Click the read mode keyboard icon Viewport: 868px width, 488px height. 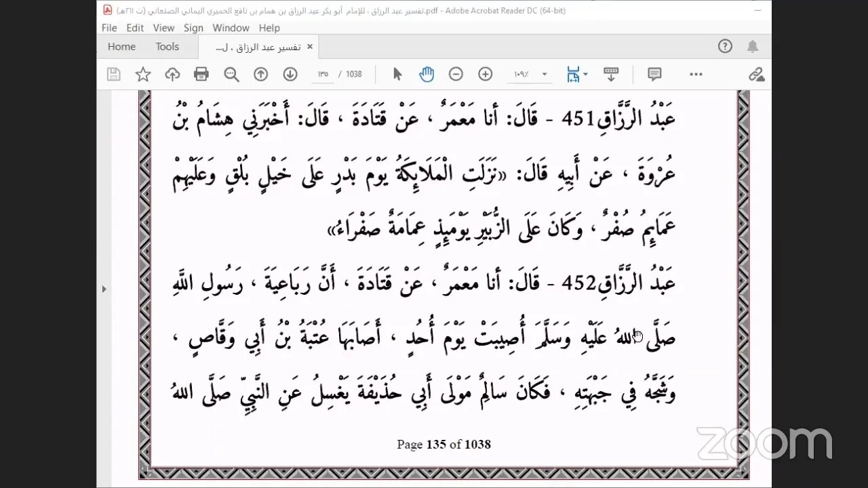point(611,75)
